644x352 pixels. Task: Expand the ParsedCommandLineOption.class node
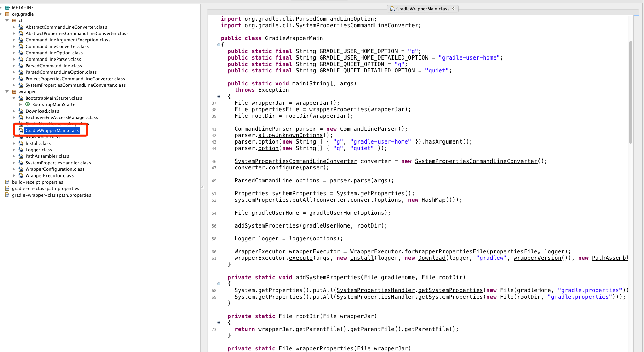coord(14,72)
